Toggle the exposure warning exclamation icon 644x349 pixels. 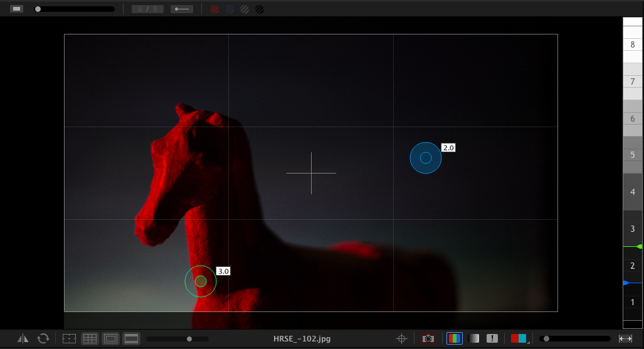coord(492,338)
